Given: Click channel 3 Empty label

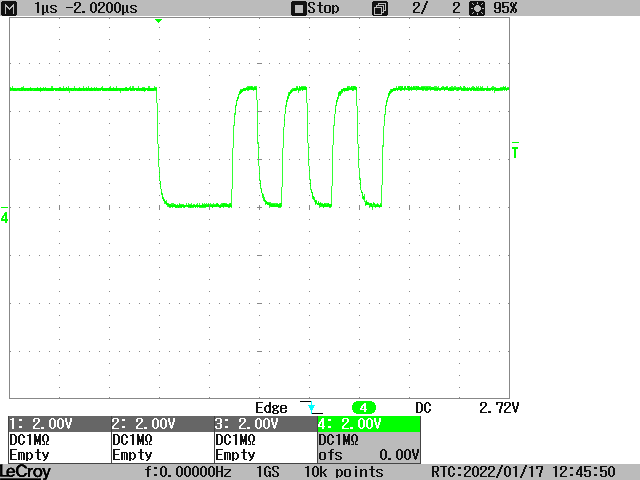Looking at the screenshot, I should tap(235, 455).
